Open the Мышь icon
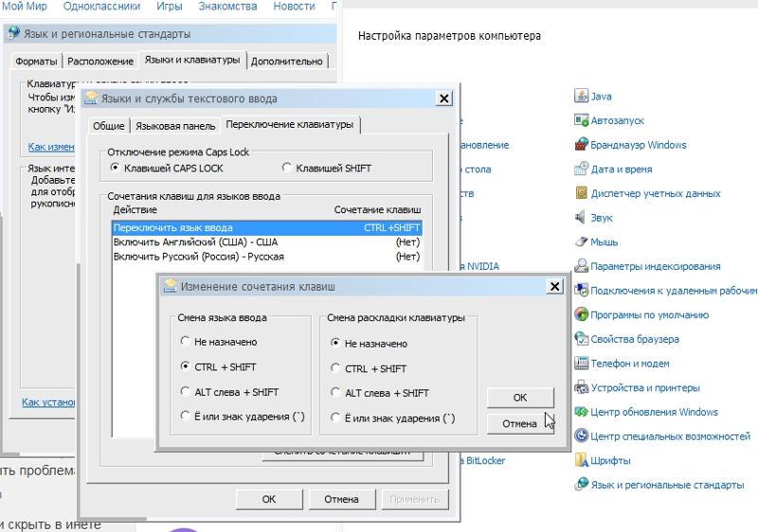 (581, 241)
